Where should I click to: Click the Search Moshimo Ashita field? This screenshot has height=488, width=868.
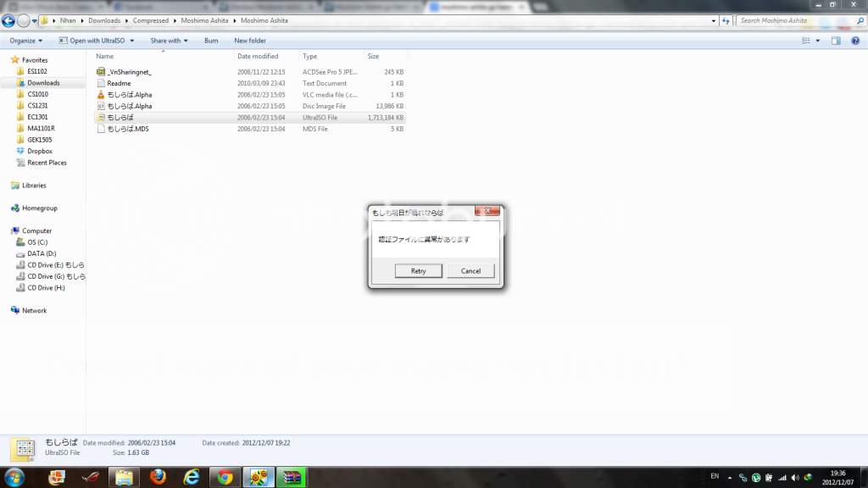click(797, 20)
